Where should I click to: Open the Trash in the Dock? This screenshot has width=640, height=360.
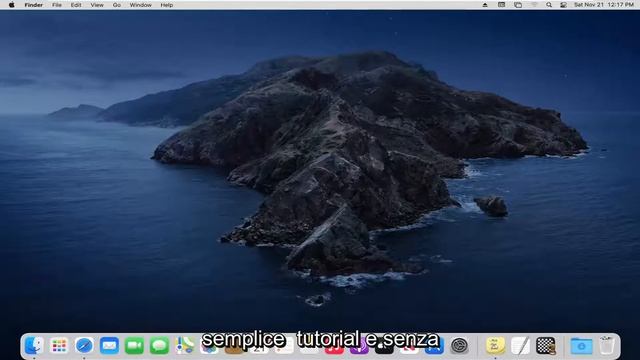607,346
